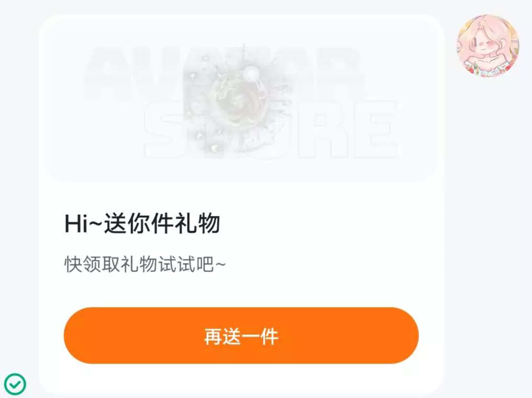
Task: Open the pink-haired anime avatar profile
Action: click(x=487, y=46)
